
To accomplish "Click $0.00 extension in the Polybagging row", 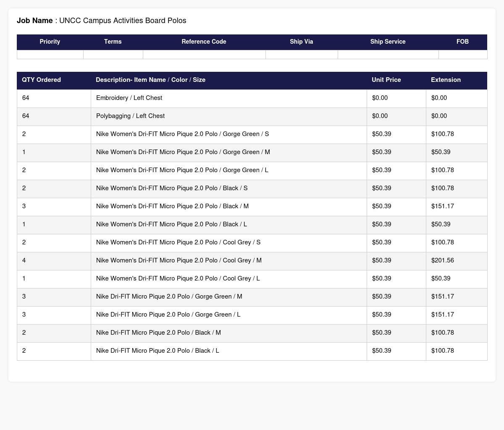I will [439, 116].
